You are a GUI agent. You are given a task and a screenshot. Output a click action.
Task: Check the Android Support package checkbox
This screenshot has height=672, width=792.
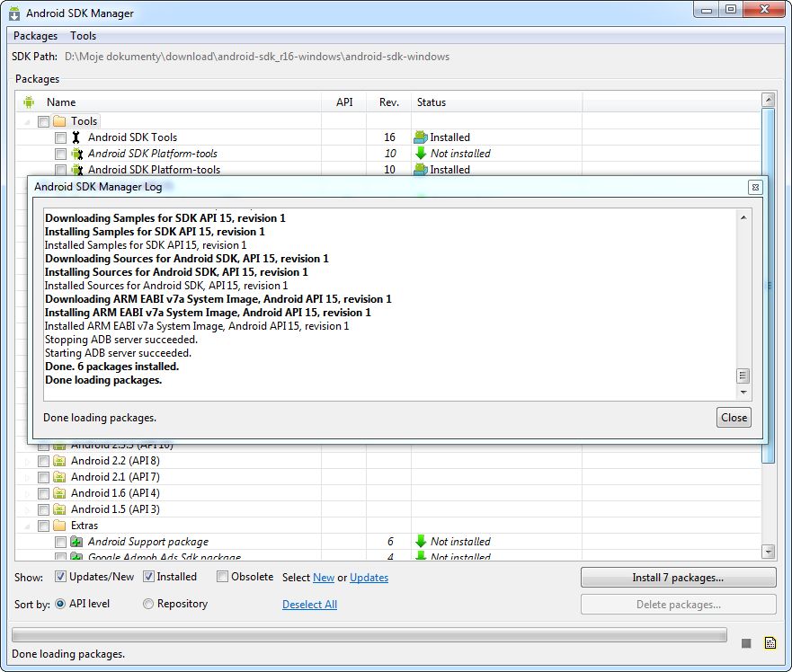pyautogui.click(x=60, y=542)
